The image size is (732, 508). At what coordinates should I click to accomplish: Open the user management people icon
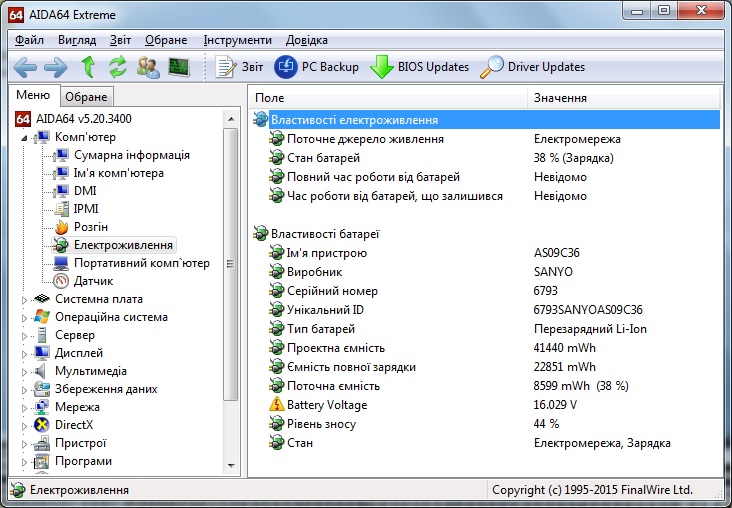click(148, 67)
